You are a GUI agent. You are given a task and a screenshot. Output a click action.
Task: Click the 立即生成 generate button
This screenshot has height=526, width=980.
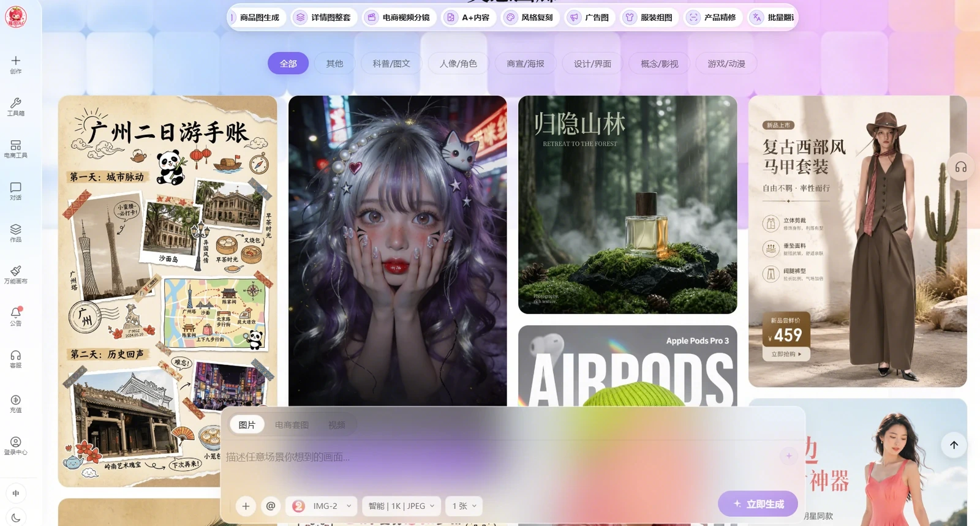click(x=758, y=504)
